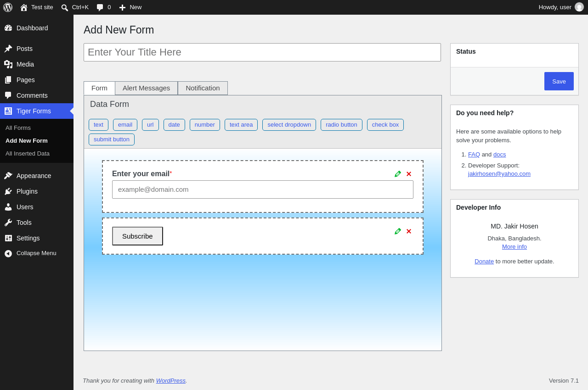588x390 pixels.
Task: Edit the Subscribe button with pencil icon
Action: point(398,231)
